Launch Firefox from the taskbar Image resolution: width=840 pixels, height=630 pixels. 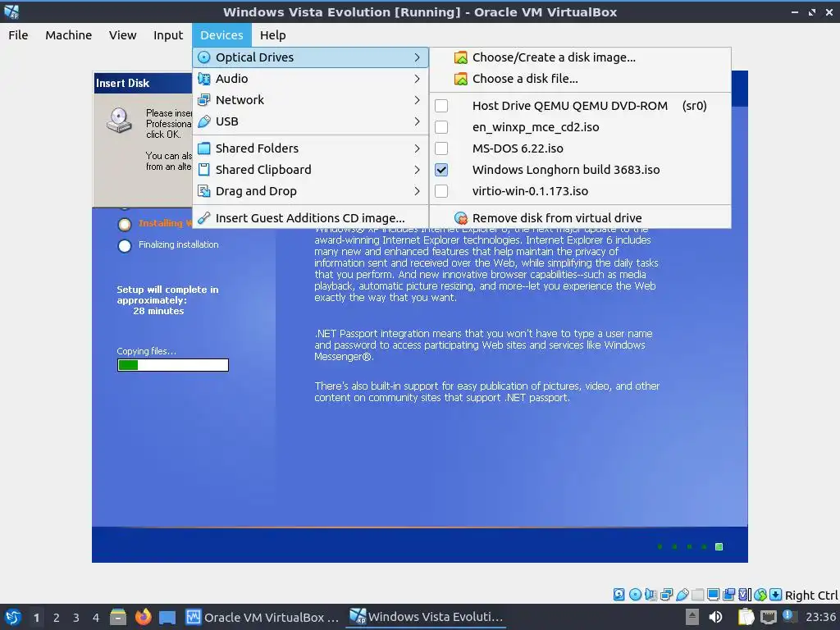click(x=143, y=617)
